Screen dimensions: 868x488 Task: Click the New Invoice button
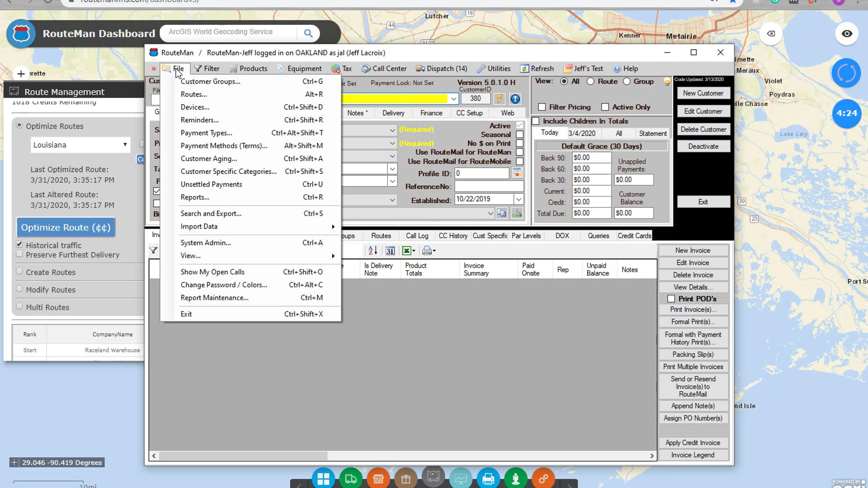(x=693, y=250)
